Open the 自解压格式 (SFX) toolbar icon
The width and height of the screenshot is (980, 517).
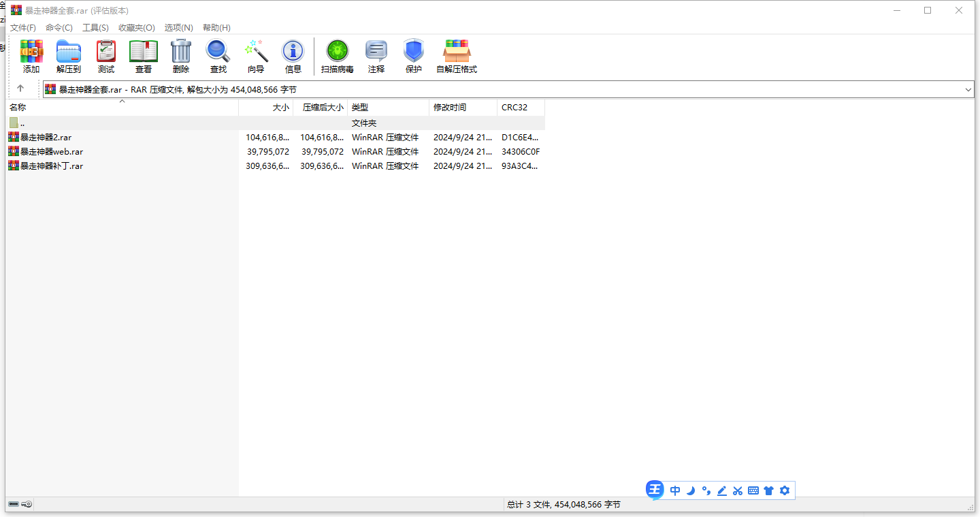[456, 57]
